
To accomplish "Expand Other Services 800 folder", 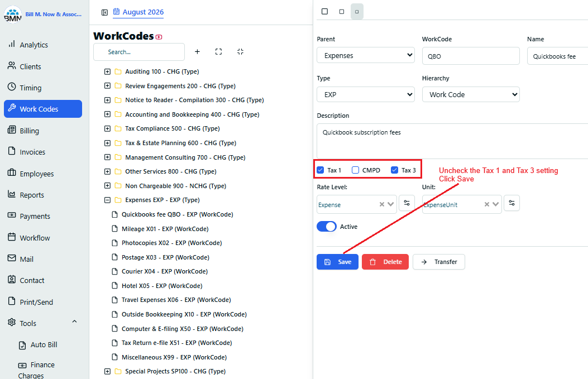I will [x=107, y=171].
